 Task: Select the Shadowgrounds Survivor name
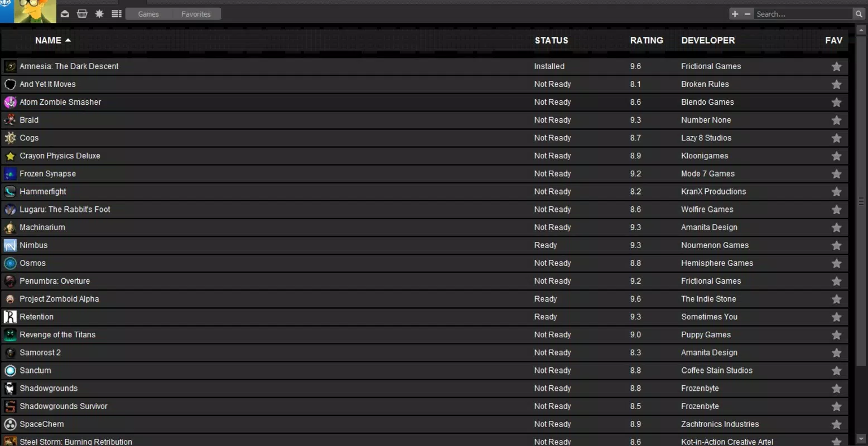pos(64,406)
